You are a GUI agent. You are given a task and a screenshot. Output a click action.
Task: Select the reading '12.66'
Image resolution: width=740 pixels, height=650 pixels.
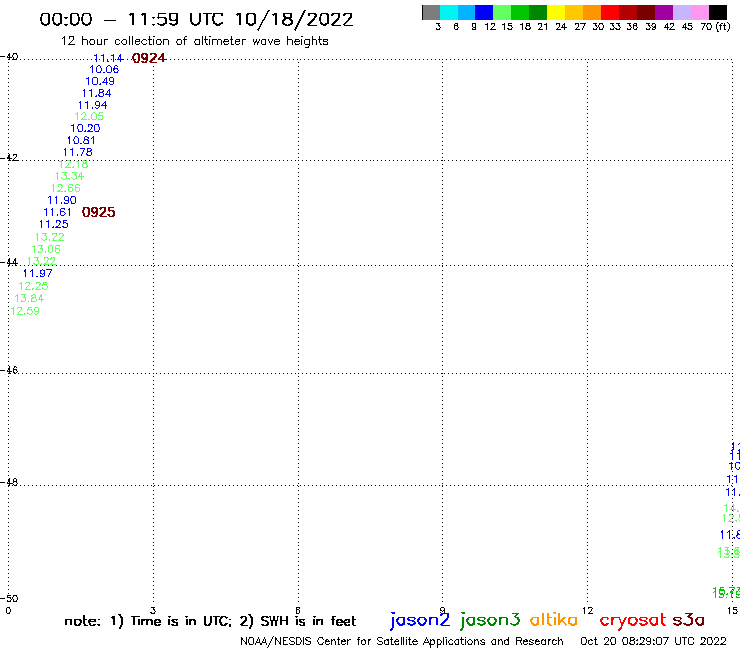[66, 188]
